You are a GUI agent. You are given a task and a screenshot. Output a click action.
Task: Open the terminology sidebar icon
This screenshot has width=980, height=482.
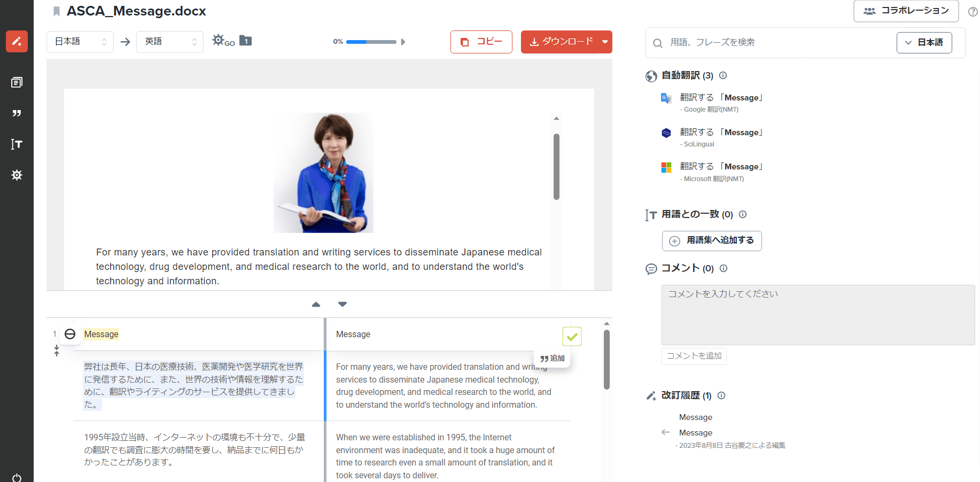tap(17, 144)
